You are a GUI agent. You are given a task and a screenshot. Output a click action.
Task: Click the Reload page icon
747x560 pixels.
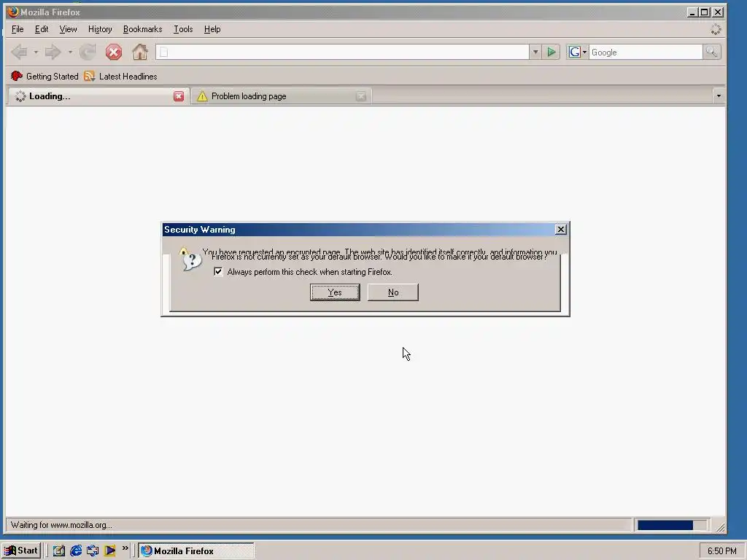pos(88,52)
